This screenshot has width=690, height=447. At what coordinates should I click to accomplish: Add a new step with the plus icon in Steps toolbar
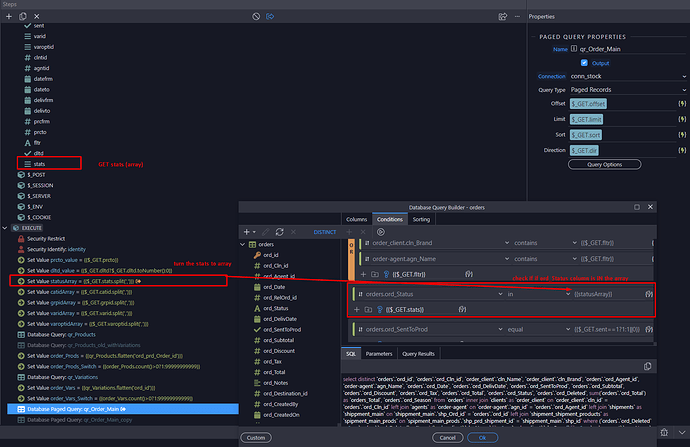pyautogui.click(x=9, y=16)
